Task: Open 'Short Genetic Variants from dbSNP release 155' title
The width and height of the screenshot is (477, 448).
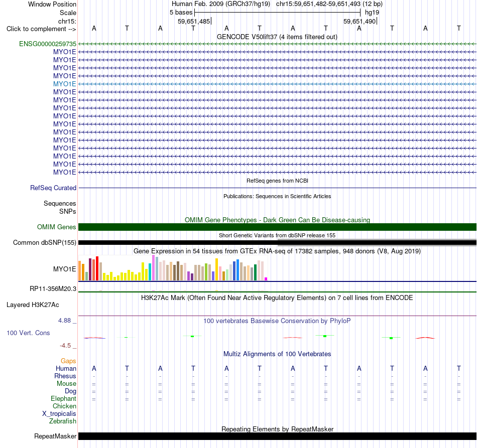Action: click(x=277, y=235)
